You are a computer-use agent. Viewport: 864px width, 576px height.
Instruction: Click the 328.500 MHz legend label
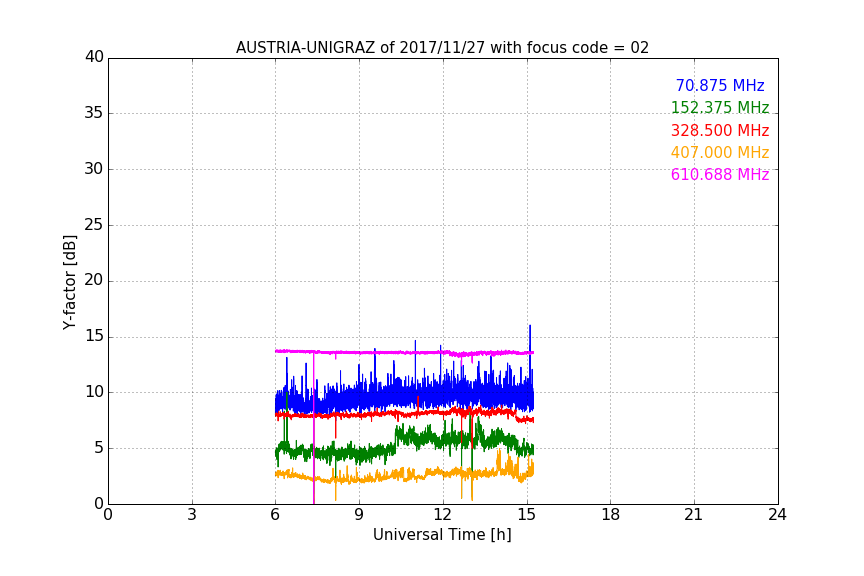click(720, 131)
